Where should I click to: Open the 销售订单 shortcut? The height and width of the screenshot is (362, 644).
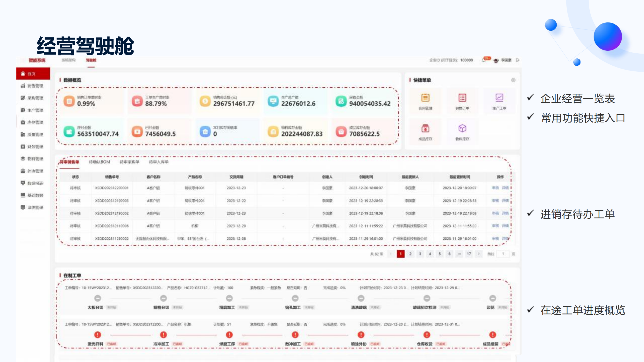coord(462,101)
